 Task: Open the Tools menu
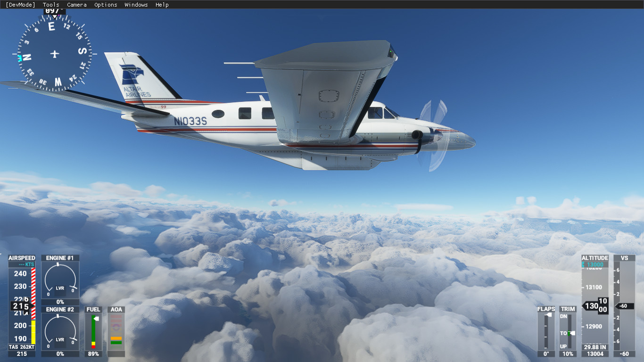point(50,5)
